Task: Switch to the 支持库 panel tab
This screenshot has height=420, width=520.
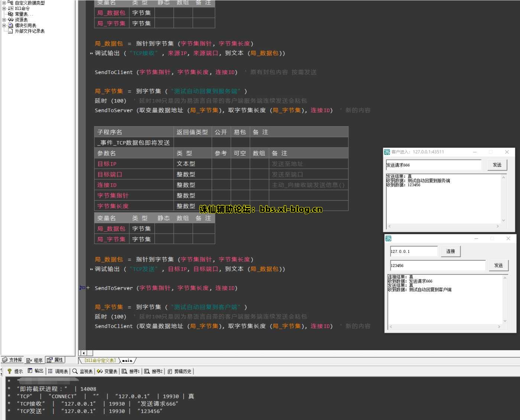Action: pos(12,360)
